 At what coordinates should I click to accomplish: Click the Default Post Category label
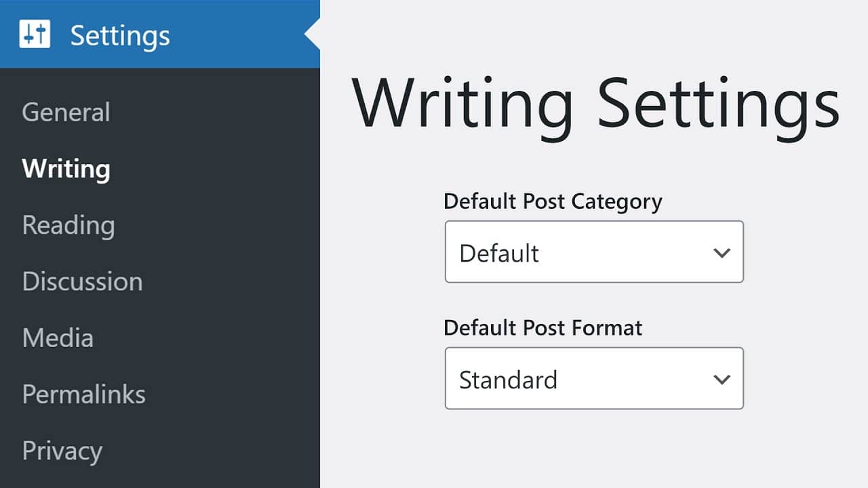click(553, 201)
